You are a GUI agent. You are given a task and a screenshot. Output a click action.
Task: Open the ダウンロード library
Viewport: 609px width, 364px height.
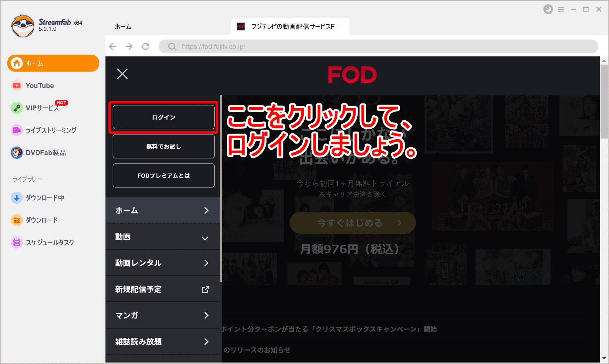click(x=40, y=220)
